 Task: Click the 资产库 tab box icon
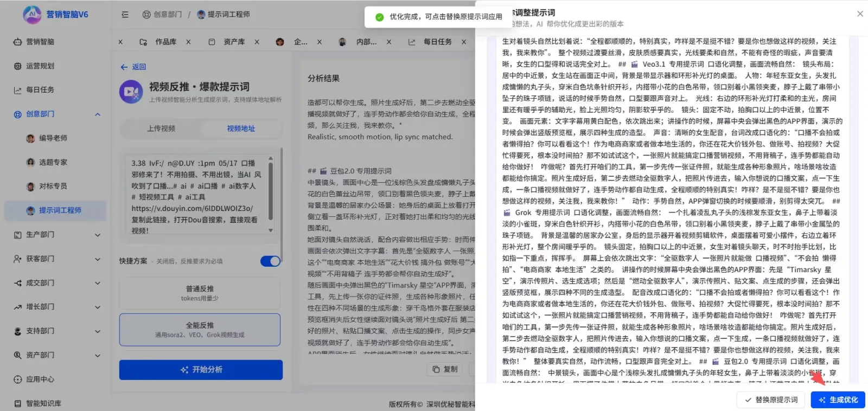[212, 42]
